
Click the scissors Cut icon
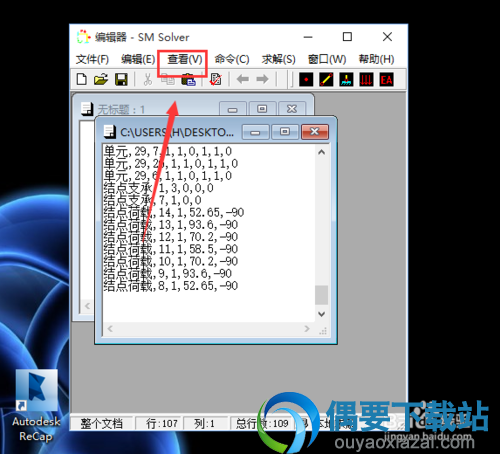point(147,79)
